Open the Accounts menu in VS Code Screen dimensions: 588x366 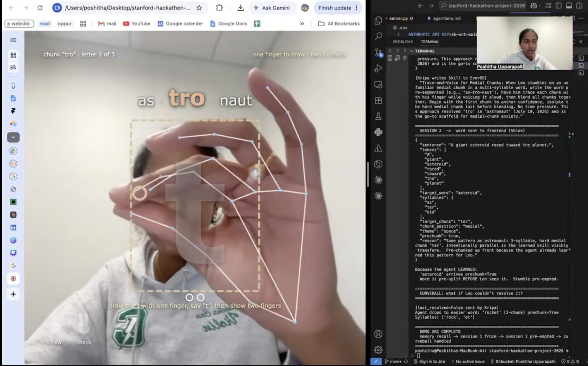378,334
